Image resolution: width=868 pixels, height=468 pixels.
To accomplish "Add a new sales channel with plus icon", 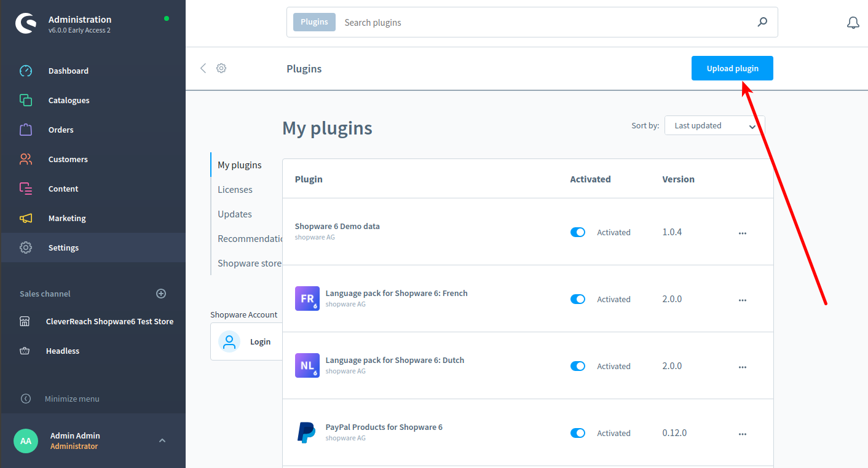I will [x=161, y=294].
